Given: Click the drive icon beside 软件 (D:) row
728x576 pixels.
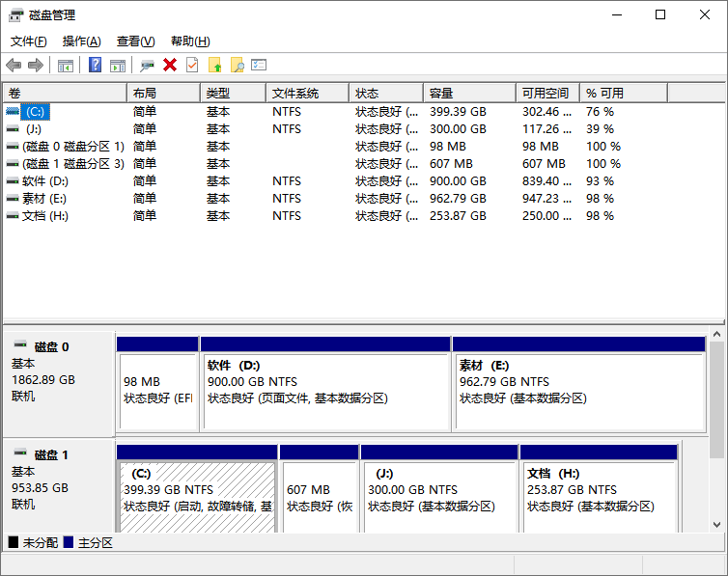Looking at the screenshot, I should [13, 180].
